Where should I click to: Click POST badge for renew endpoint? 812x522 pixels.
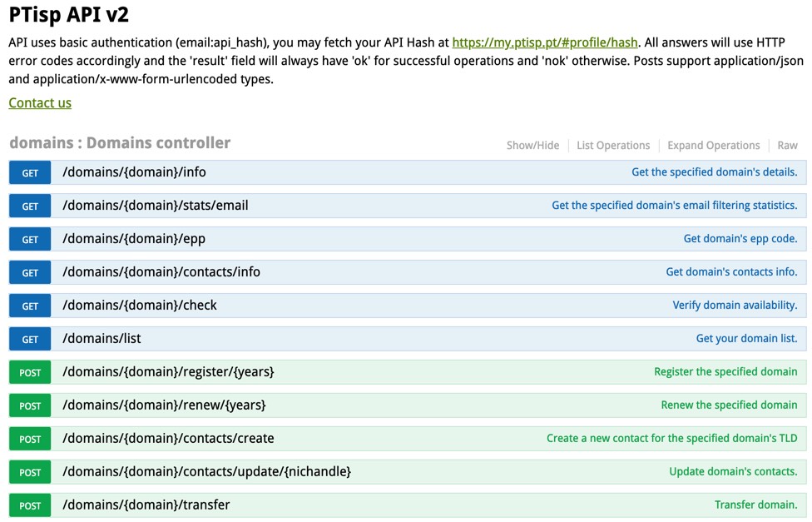point(30,406)
